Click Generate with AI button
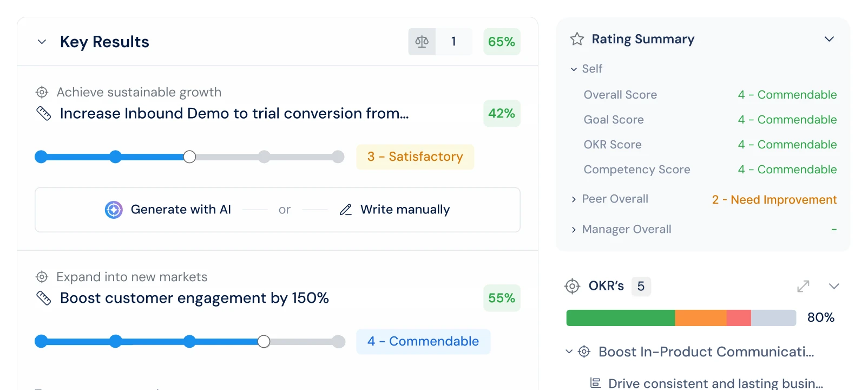Screen dimensions: 868x390 168,210
